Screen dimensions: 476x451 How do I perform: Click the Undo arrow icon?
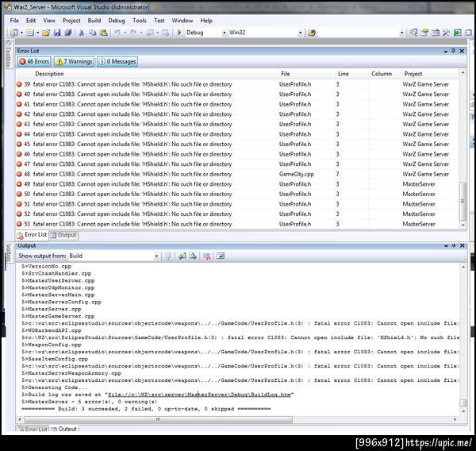(117, 33)
